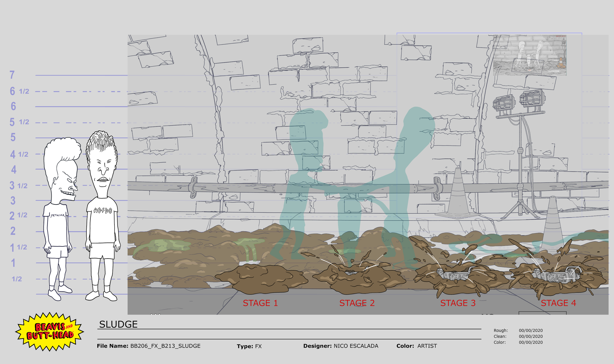Click the 3 1/2 height scale label
Screen dimensions: 614x364
18,186
